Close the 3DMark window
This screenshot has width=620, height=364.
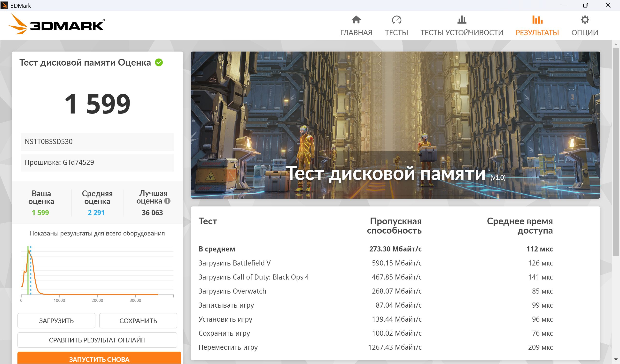click(x=608, y=5)
